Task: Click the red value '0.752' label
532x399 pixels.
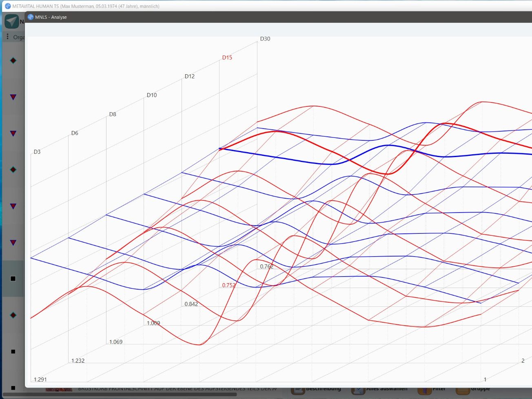Action: 229,285
